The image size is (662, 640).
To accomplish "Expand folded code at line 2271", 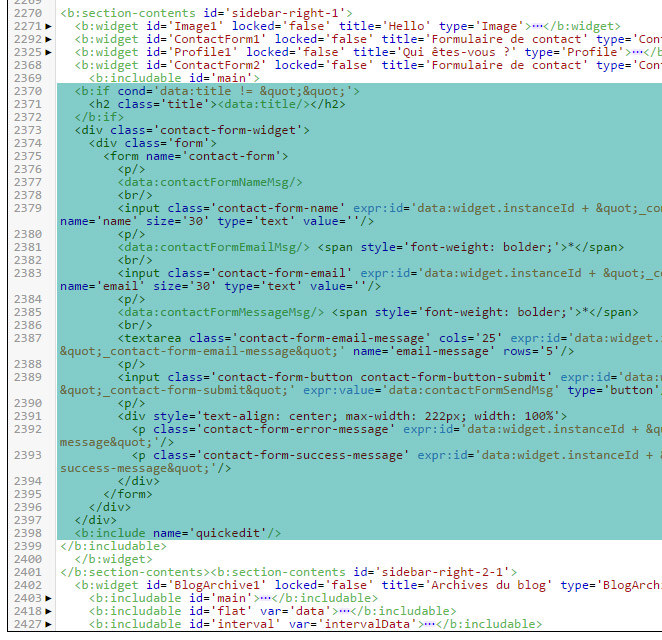I will (49, 26).
